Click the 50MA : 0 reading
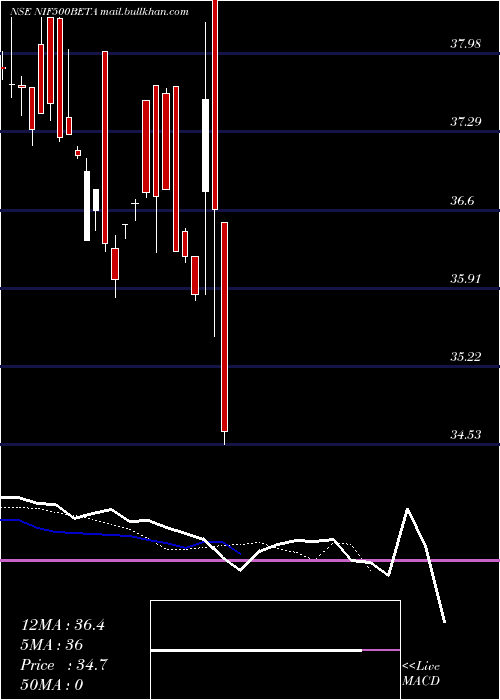 pos(52,685)
